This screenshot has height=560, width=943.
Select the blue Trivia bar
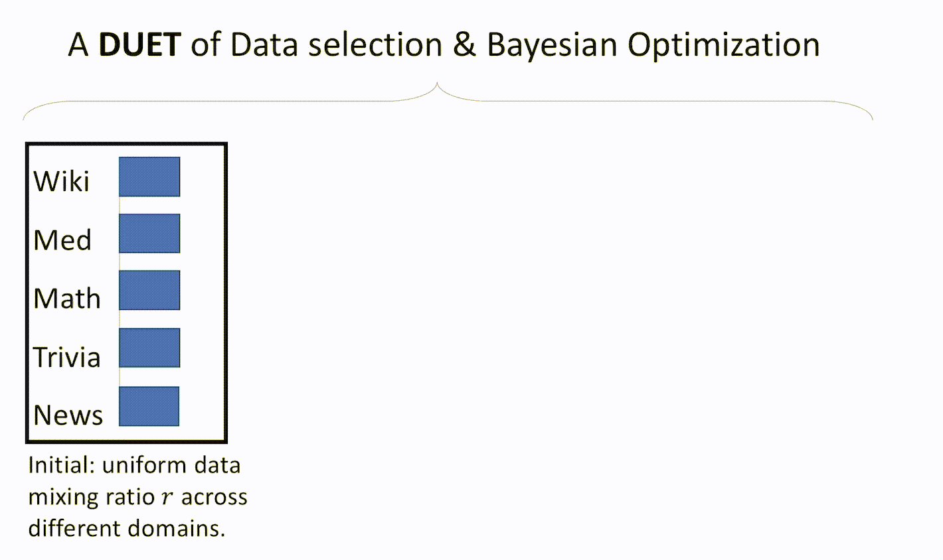[149, 348]
